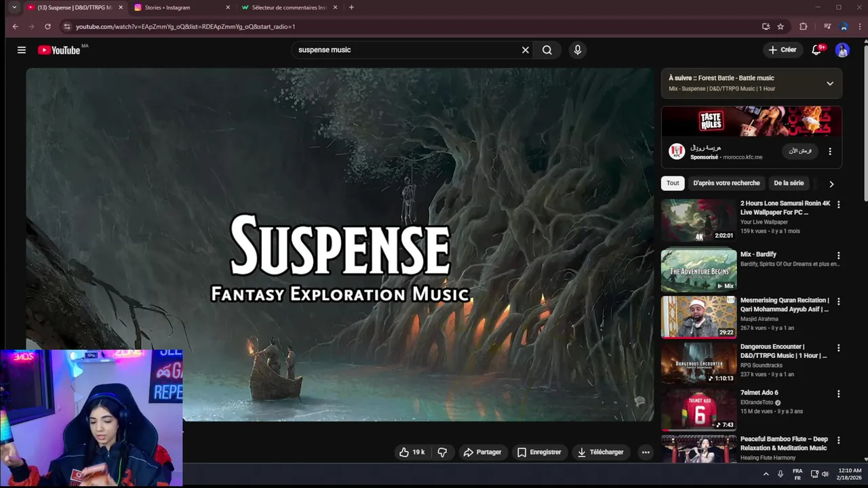
Task: Open the media control icon in the browser toolbar
Action: (x=827, y=26)
